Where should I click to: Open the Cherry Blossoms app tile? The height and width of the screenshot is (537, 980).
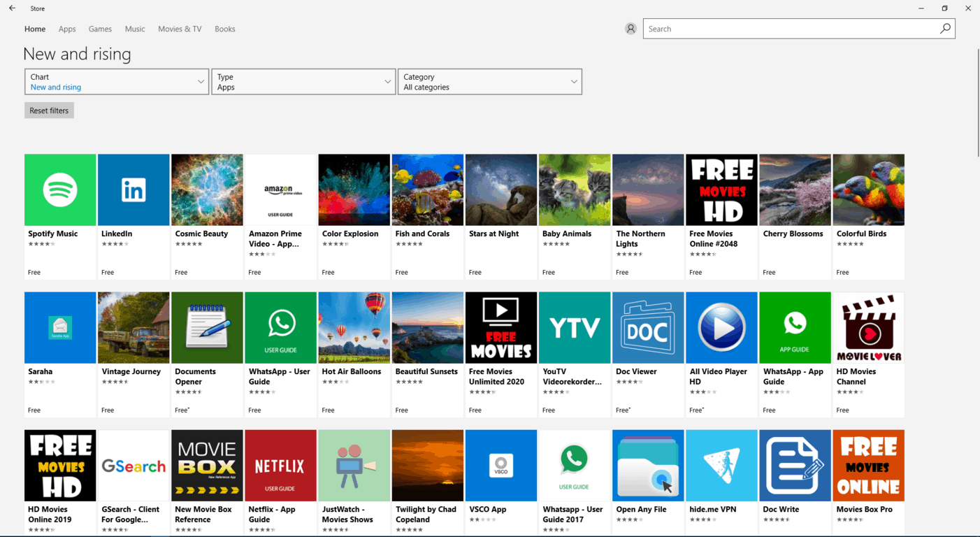[795, 217]
